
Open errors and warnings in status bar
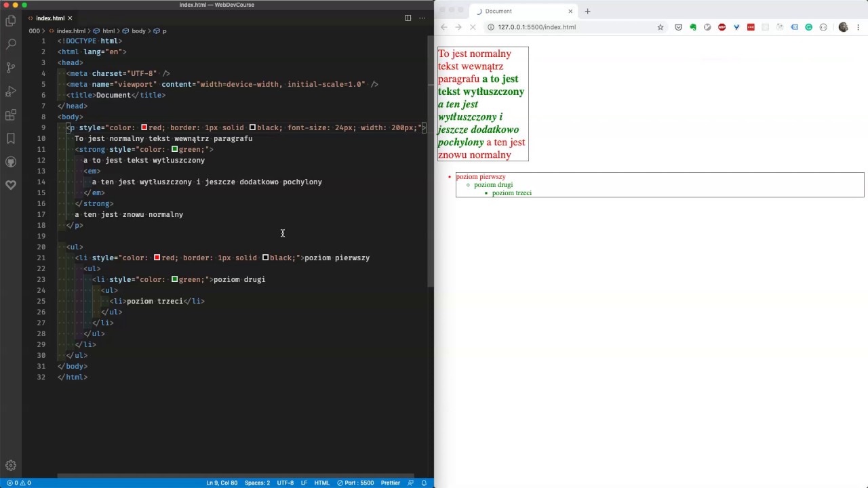coord(19,483)
